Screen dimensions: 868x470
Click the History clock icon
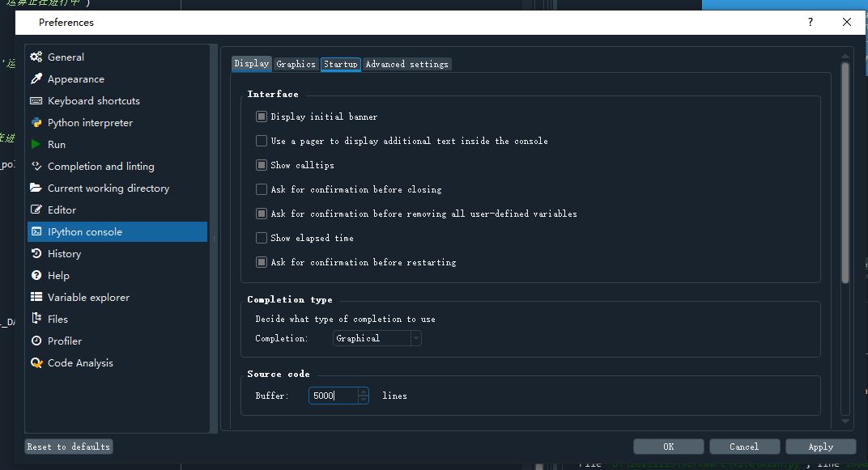(36, 253)
